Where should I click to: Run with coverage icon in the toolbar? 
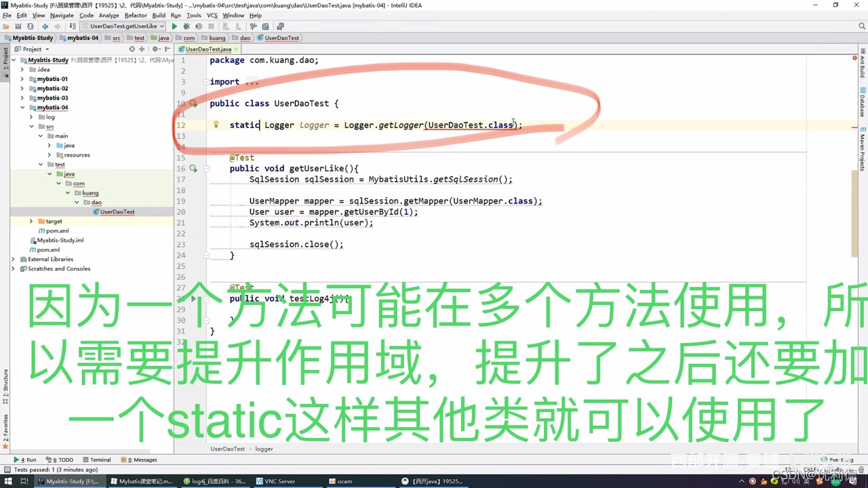pos(199,26)
